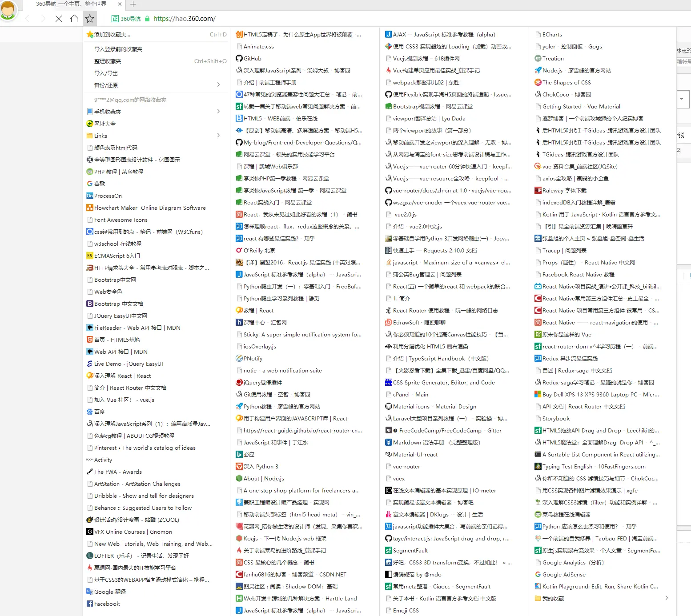Open the Facebook bookmark icon
The height and width of the screenshot is (616, 691).
pyautogui.click(x=90, y=604)
